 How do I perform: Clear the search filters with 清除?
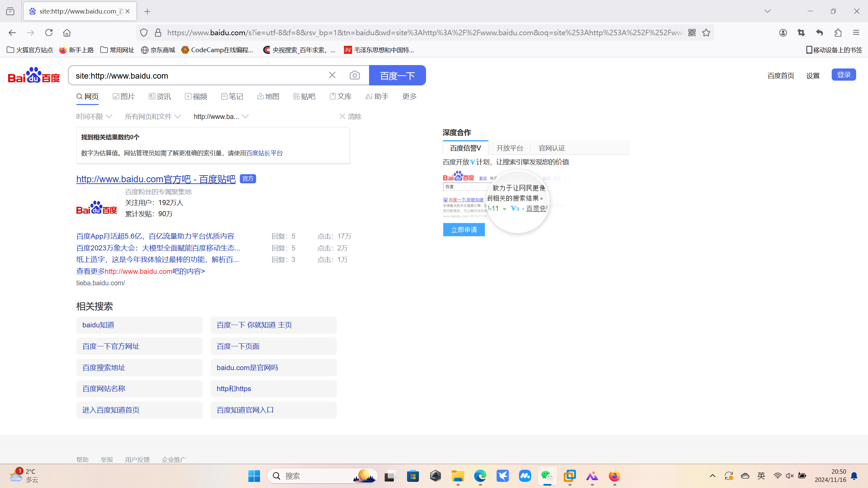click(350, 117)
